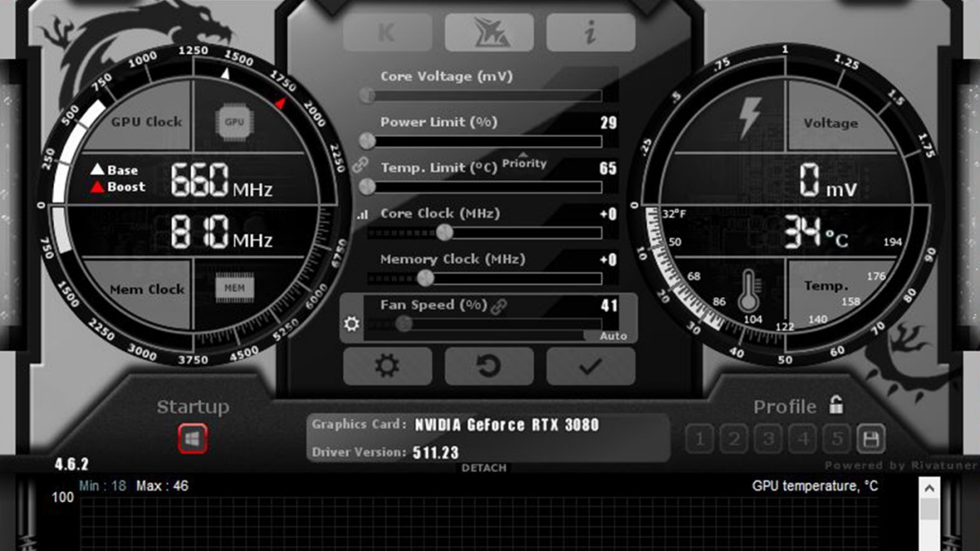Unlock profiles with the padlock icon
980x551 pixels.
click(x=835, y=404)
